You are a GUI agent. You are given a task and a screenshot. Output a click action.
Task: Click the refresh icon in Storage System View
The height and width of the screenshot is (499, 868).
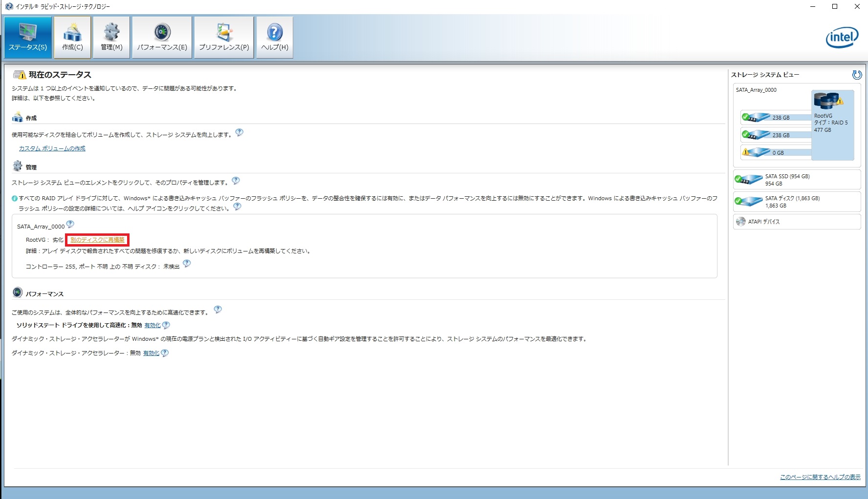[857, 75]
